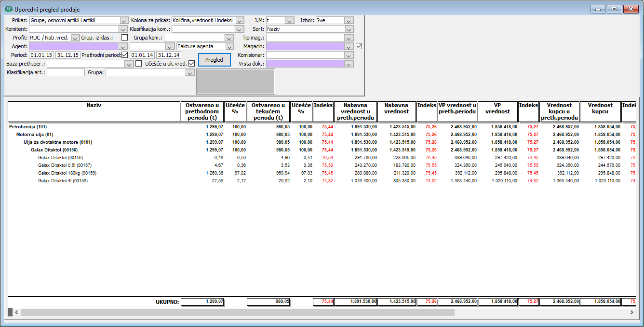Open the Fakture agenta dropdown
Screen dimensions: 644x327
point(229,46)
